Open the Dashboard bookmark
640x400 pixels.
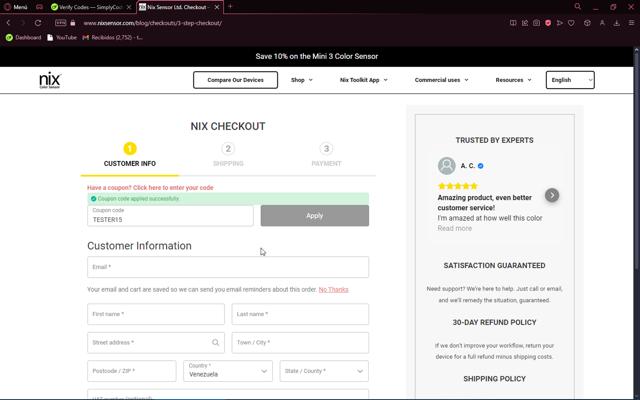coord(24,38)
